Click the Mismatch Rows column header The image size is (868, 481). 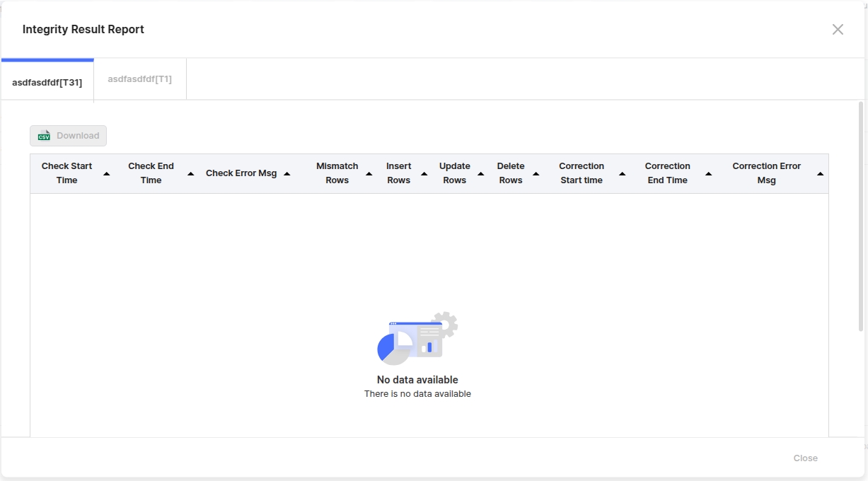(x=337, y=173)
